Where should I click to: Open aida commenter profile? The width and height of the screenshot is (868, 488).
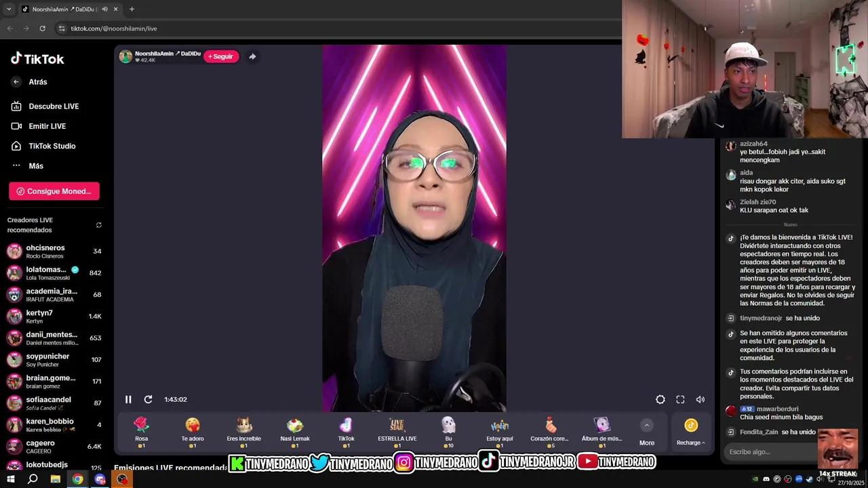(x=746, y=173)
